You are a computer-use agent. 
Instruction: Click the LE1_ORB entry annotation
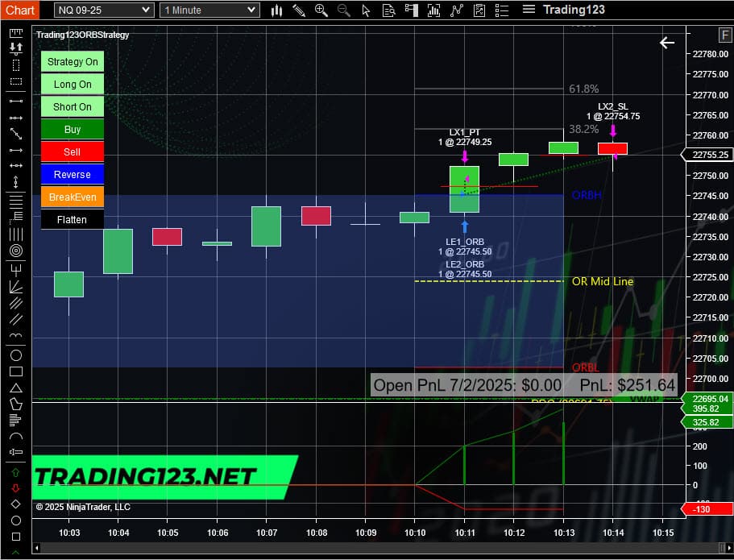click(x=465, y=247)
